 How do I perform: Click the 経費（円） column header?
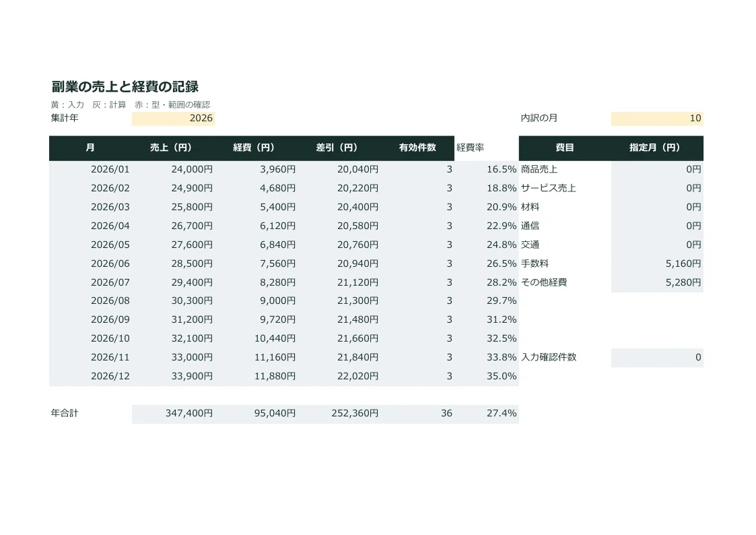(256, 148)
